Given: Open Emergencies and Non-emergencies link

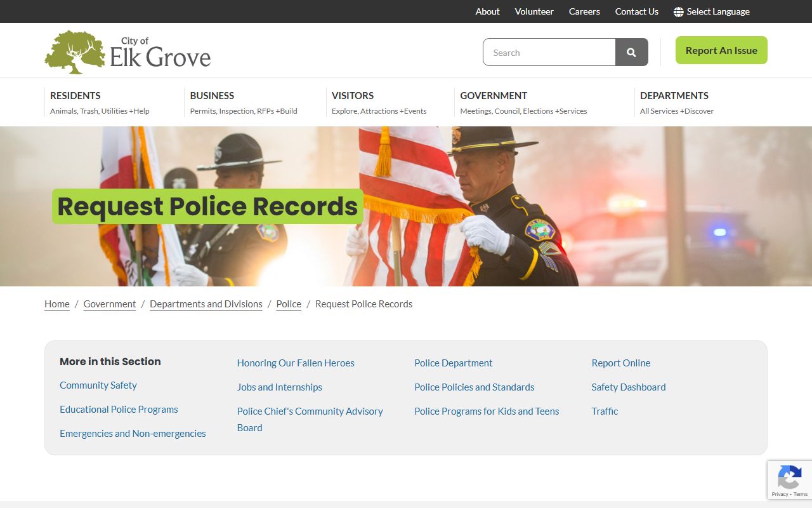Looking at the screenshot, I should tap(133, 434).
